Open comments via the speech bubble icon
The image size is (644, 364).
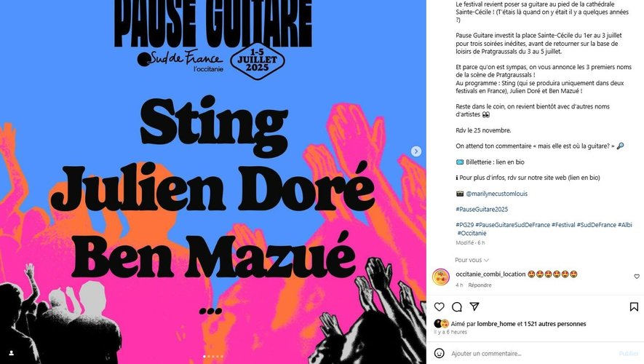tap(457, 307)
